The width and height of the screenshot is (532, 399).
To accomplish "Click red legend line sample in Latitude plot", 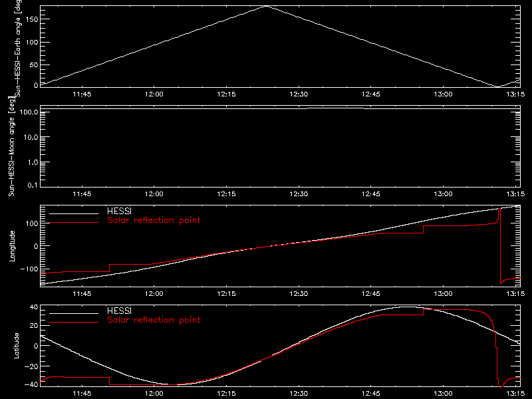I will [x=74, y=323].
